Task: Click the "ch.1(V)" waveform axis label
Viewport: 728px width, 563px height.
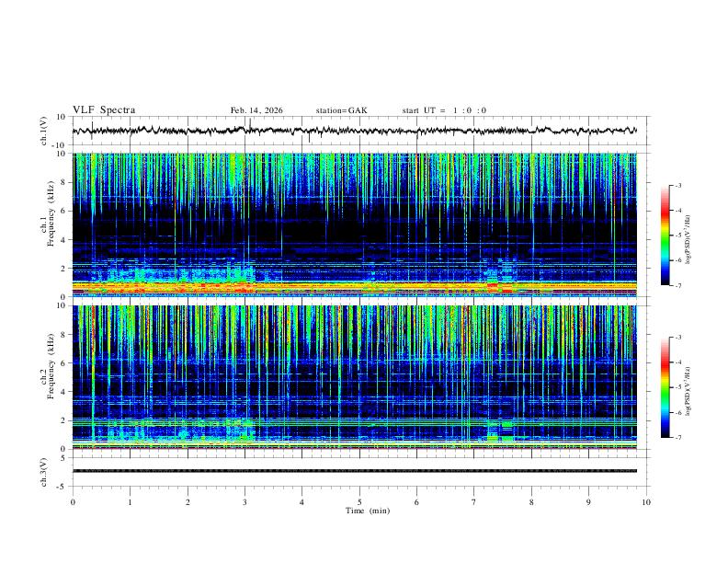Action: pos(44,131)
